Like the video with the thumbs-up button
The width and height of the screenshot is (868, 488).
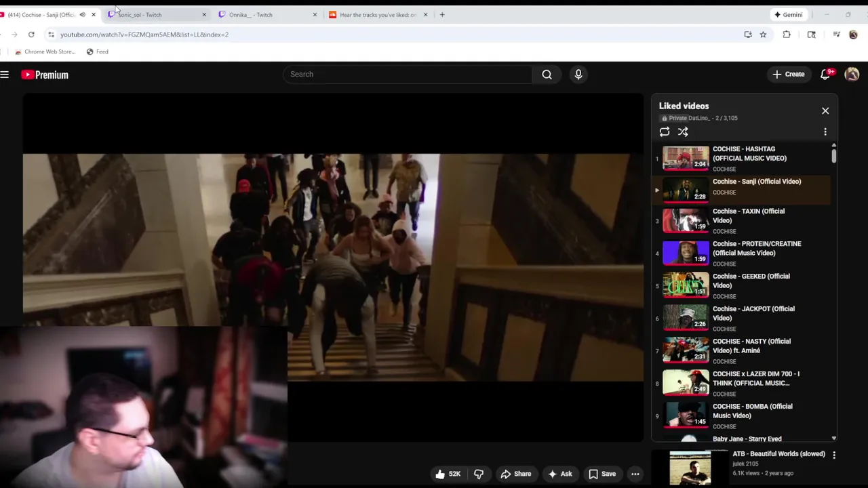coord(448,474)
